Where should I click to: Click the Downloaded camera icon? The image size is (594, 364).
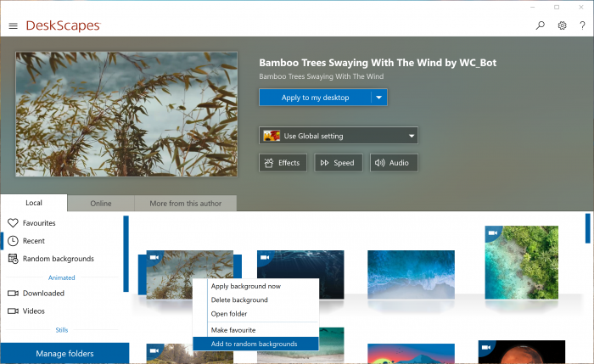(13, 294)
